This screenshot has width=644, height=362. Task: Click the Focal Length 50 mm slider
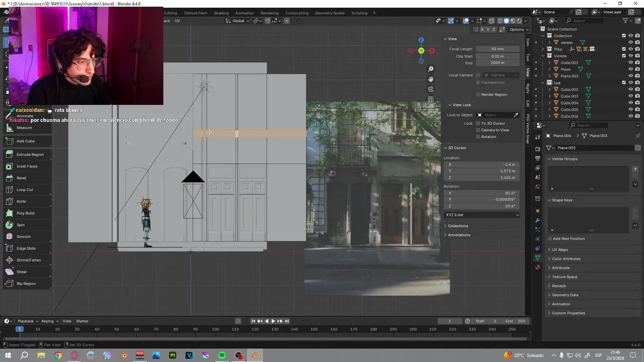point(497,49)
